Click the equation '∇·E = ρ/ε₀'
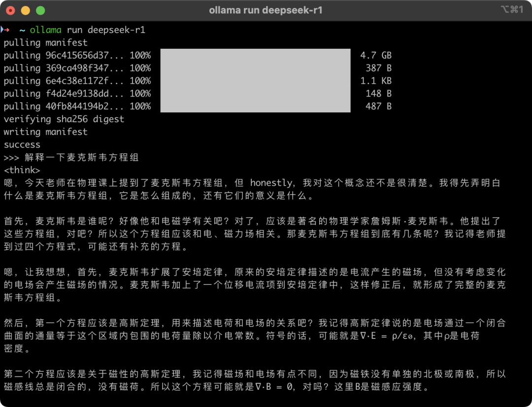The height and width of the screenshot is (407, 532). coord(387,336)
